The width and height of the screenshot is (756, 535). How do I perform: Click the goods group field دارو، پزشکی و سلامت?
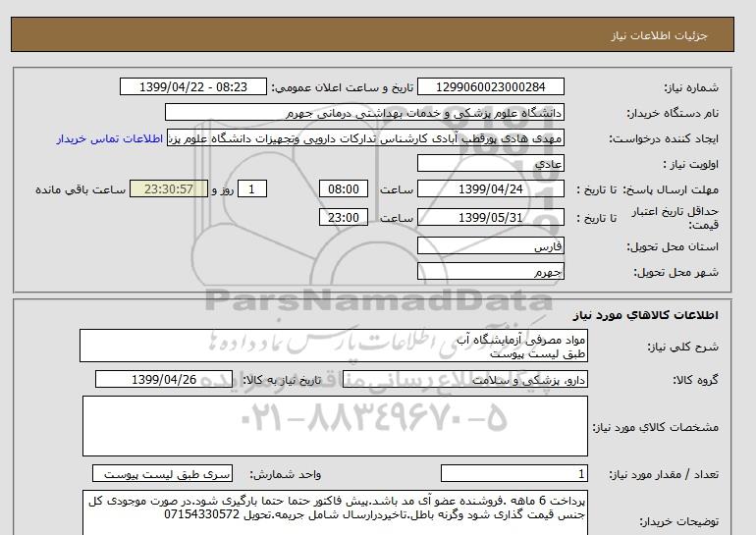tap(464, 379)
